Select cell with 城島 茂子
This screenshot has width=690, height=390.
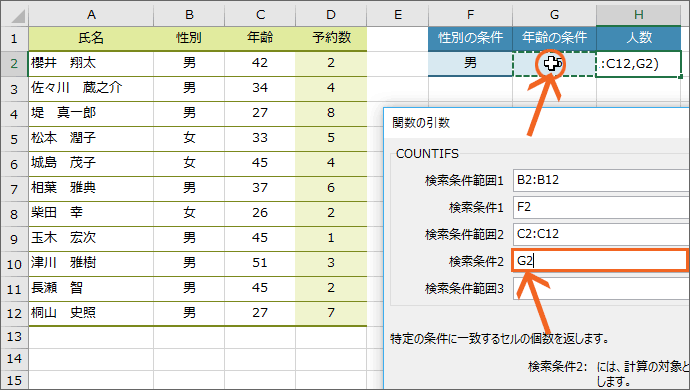click(91, 163)
